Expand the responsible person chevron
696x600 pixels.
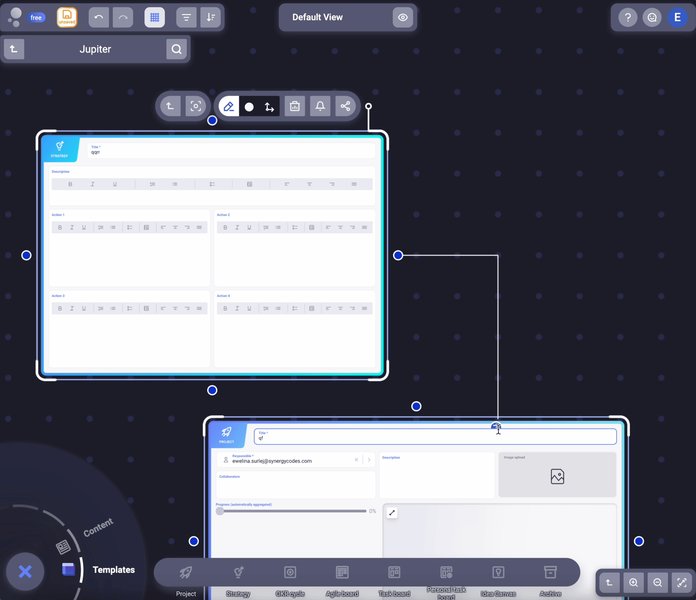369,460
